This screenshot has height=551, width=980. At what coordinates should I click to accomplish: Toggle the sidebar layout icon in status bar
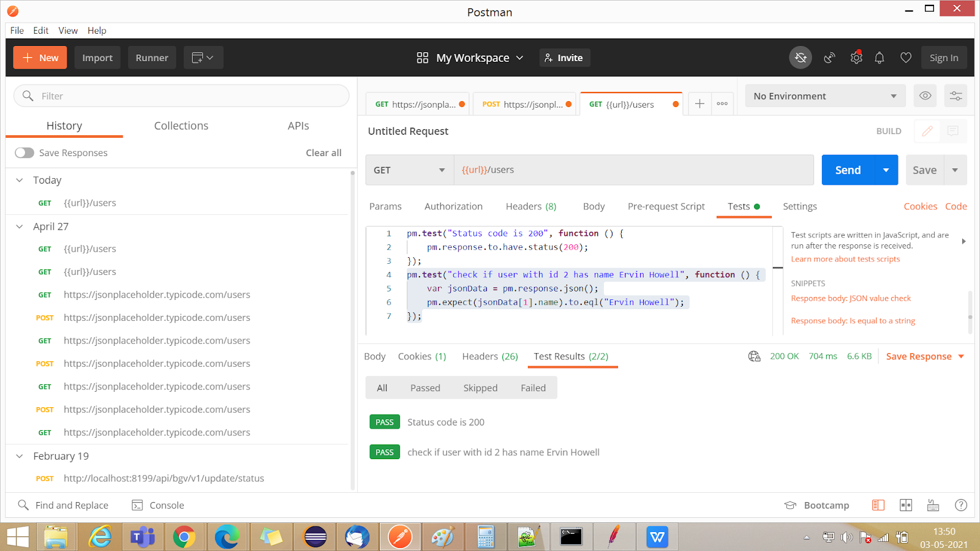tap(878, 505)
